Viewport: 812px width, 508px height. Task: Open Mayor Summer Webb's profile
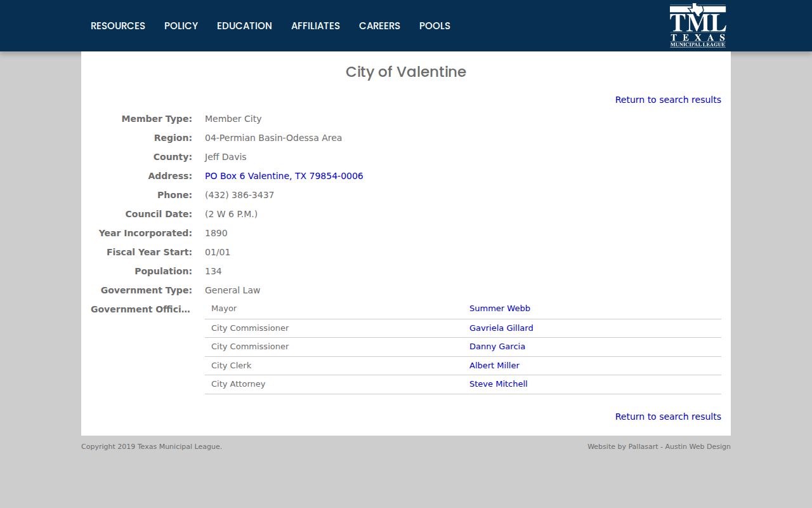click(x=500, y=309)
